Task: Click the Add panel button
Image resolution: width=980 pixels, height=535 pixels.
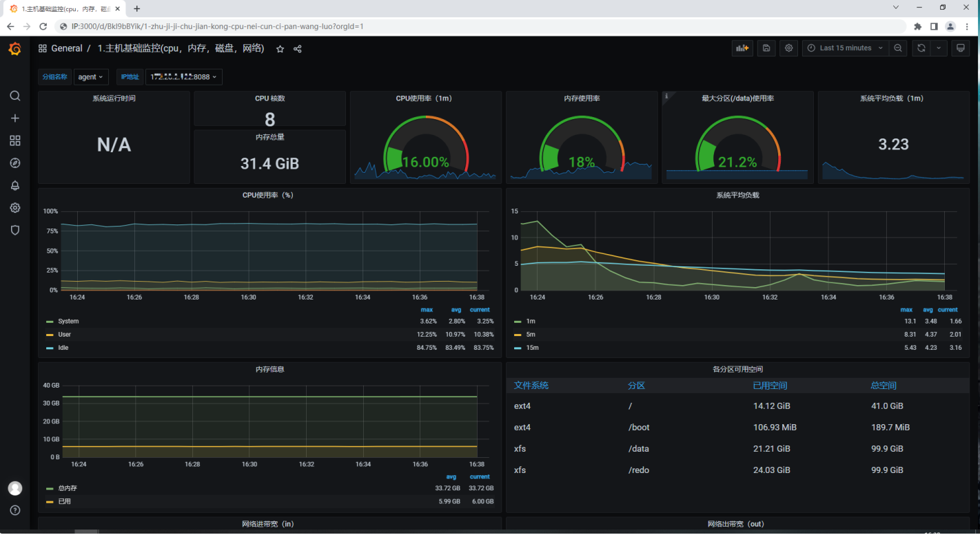Action: [x=742, y=48]
